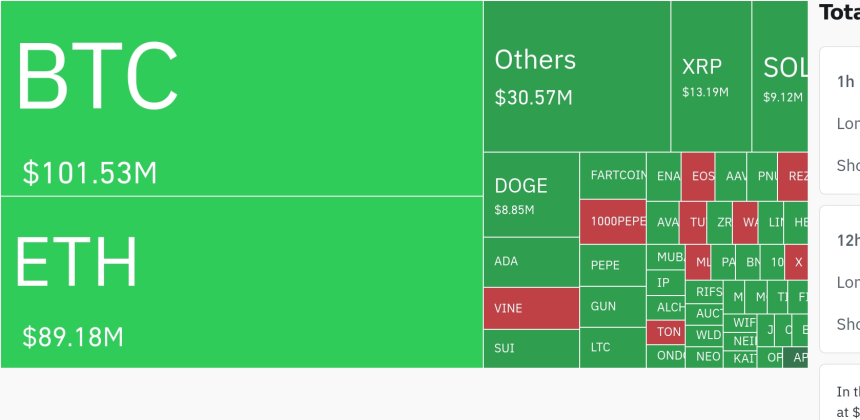The height and width of the screenshot is (420, 860).
Task: Select the ETH $89.18M tile
Action: (x=241, y=282)
